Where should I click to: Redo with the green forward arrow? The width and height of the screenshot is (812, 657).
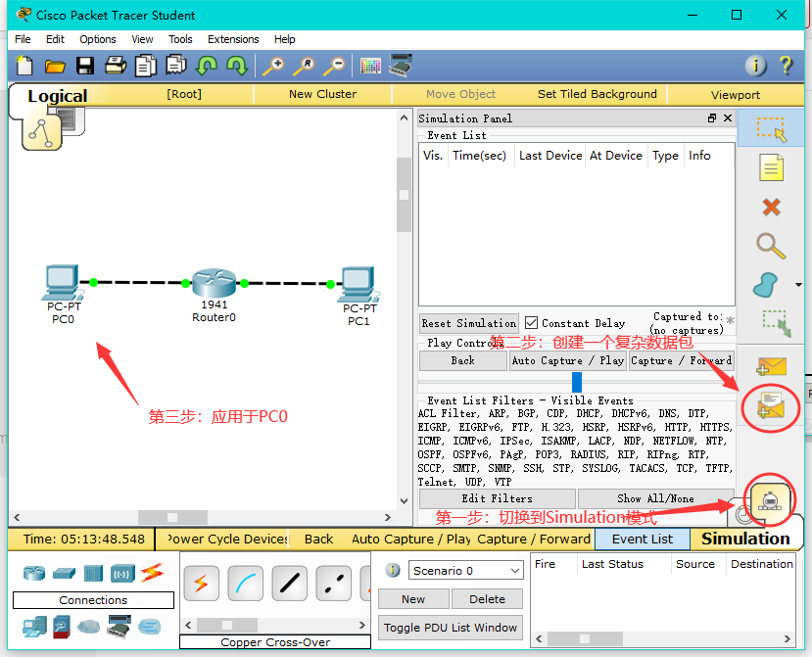[x=237, y=66]
